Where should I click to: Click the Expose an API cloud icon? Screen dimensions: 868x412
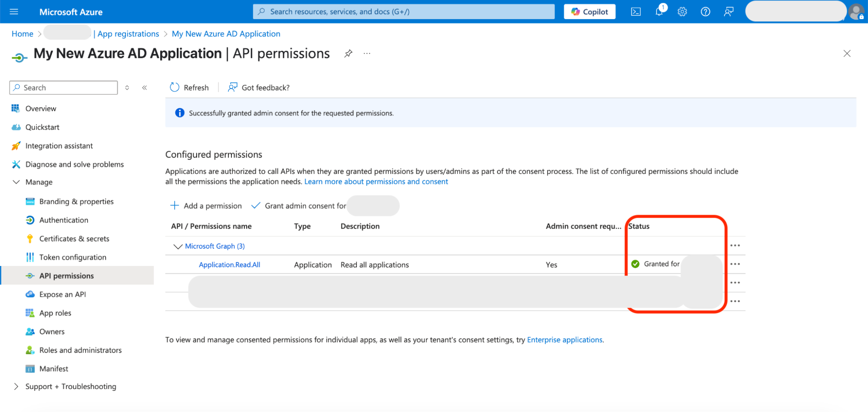pyautogui.click(x=30, y=294)
